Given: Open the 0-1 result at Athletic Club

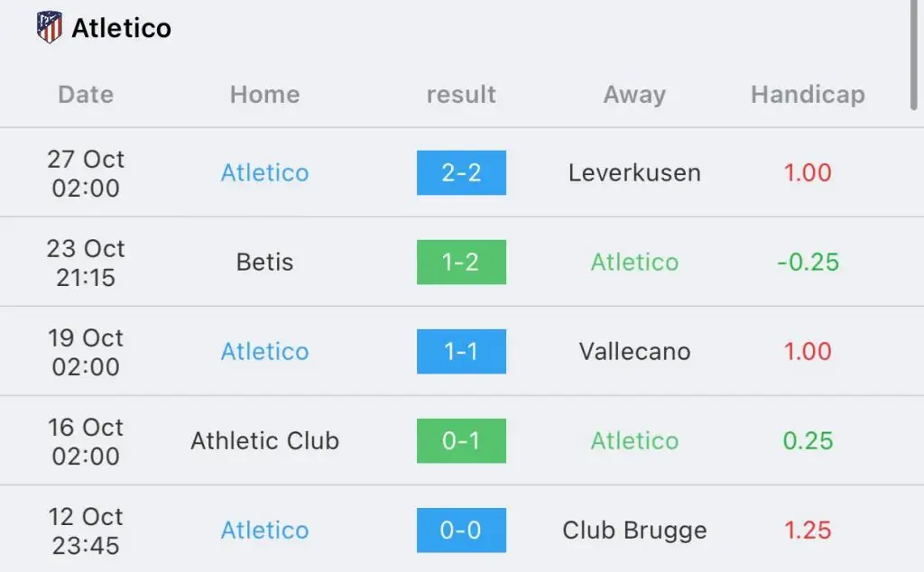Looking at the screenshot, I should tap(461, 440).
